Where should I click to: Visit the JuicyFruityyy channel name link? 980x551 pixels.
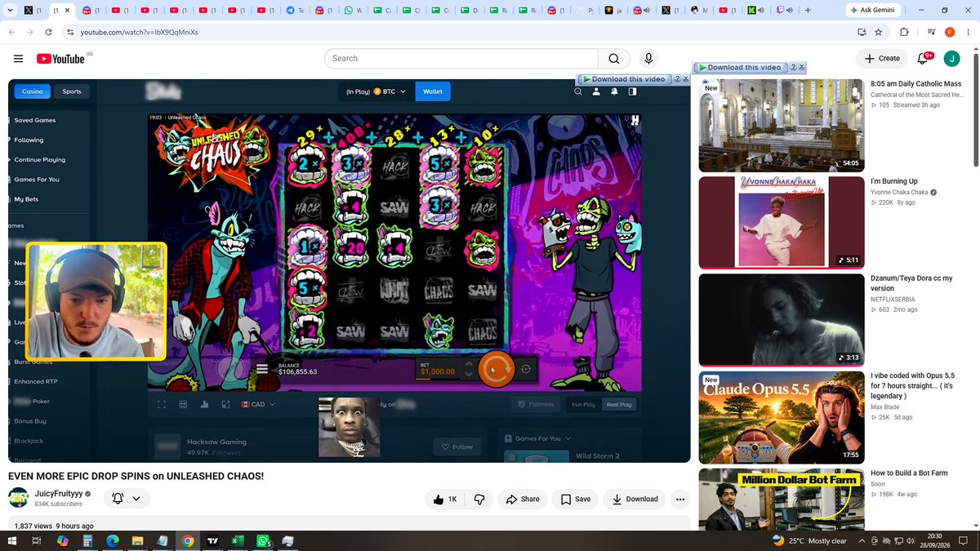[x=58, y=494]
